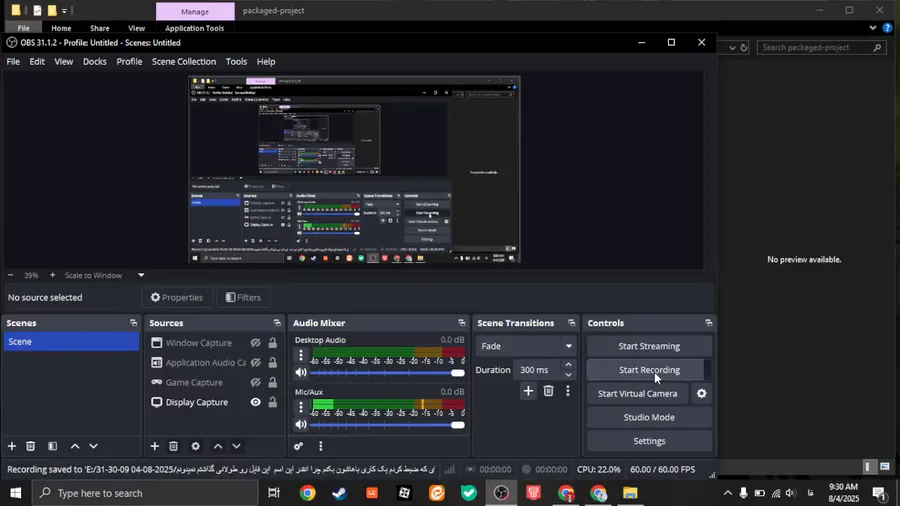The image size is (900, 506).
Task: Hide the Display Capture source
Action: [x=255, y=402]
